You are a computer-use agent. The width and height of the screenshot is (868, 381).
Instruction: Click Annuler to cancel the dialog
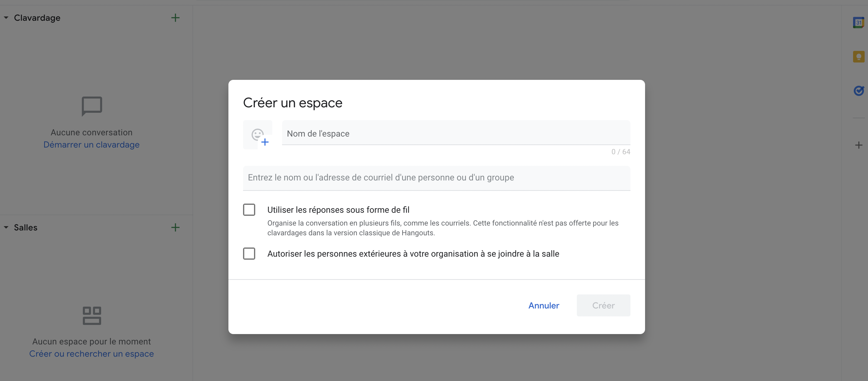(544, 305)
